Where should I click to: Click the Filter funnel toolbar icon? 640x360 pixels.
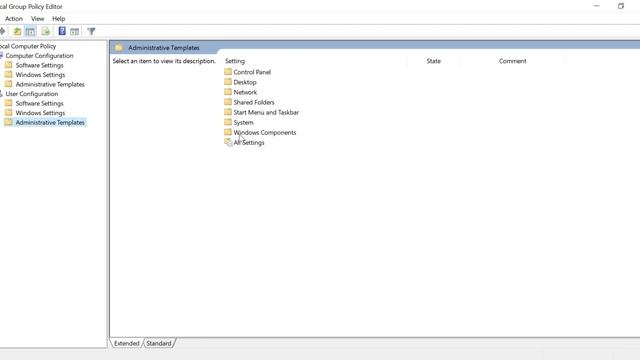(91, 31)
